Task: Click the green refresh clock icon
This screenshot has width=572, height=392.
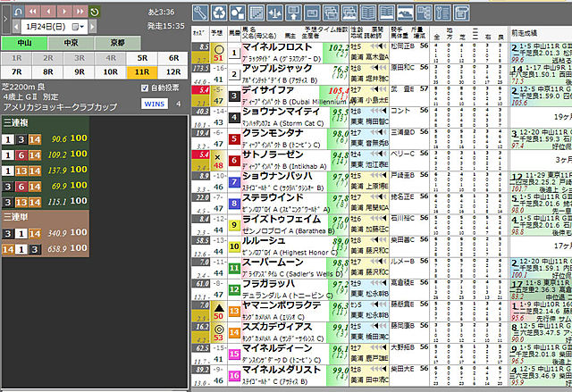Action: pos(96,12)
